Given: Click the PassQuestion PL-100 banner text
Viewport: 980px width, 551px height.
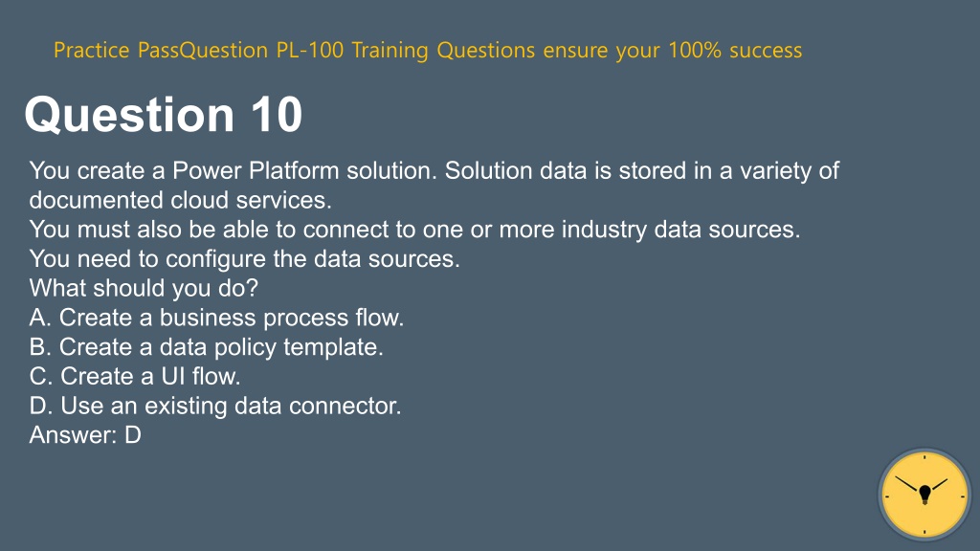Looking at the screenshot, I should 428,50.
